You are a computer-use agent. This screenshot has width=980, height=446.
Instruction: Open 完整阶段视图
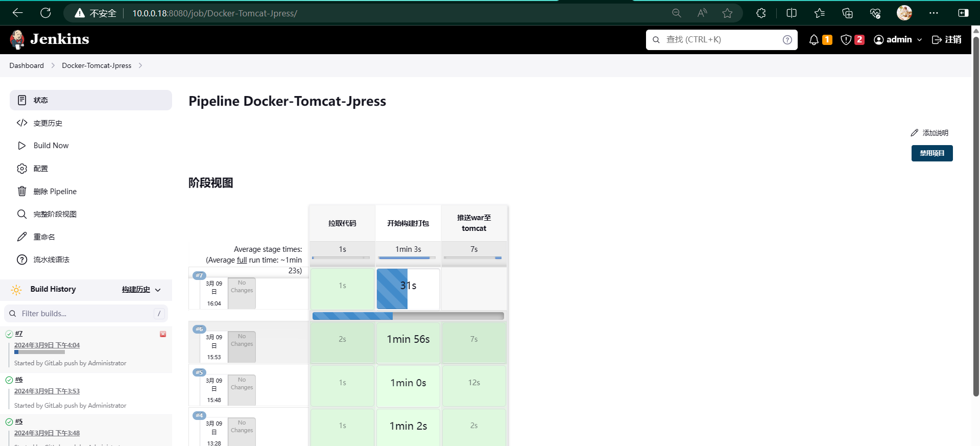point(91,214)
